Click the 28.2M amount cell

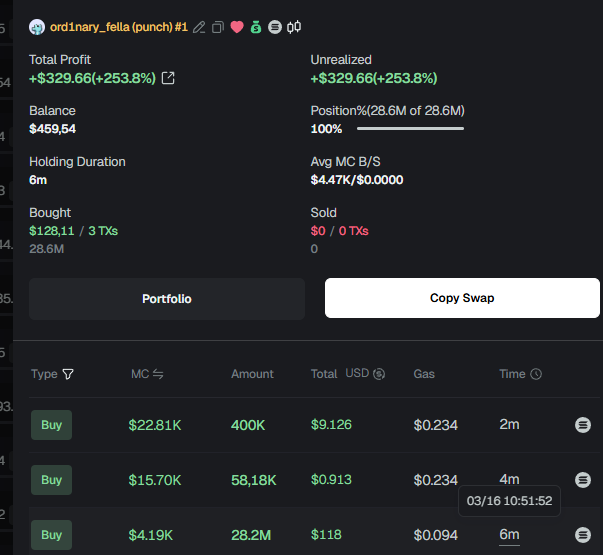coord(251,535)
